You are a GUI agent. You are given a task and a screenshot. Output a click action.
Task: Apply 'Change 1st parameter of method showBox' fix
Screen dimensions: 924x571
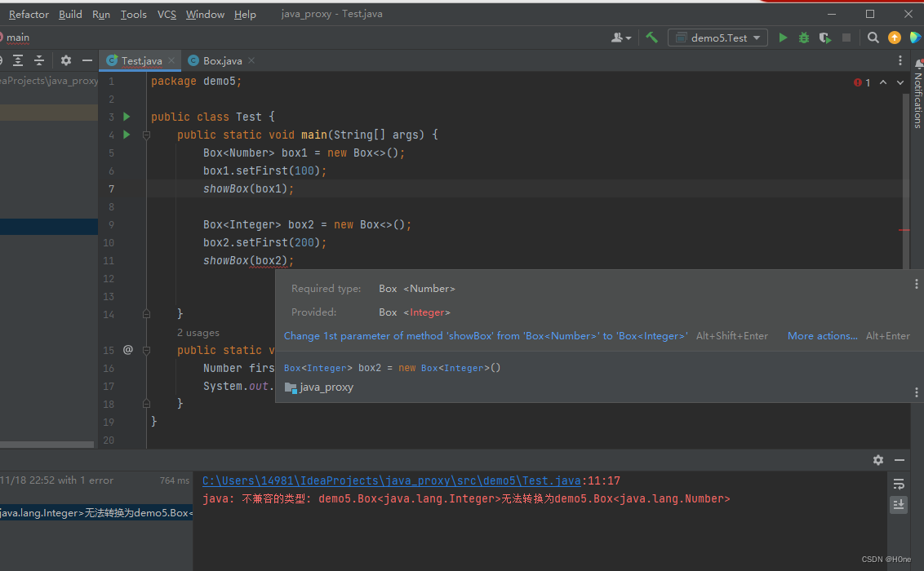(486, 335)
